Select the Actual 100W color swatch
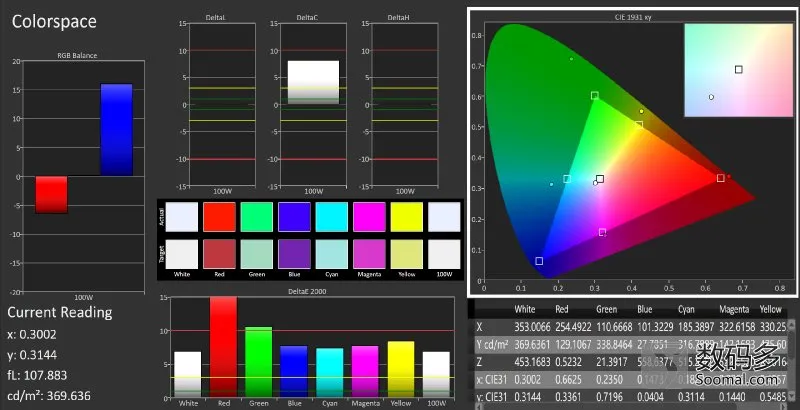Image resolution: width=800 pixels, height=410 pixels. point(444,217)
